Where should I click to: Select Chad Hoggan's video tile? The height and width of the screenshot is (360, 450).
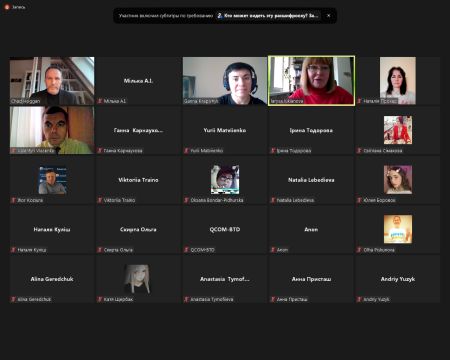pyautogui.click(x=52, y=81)
